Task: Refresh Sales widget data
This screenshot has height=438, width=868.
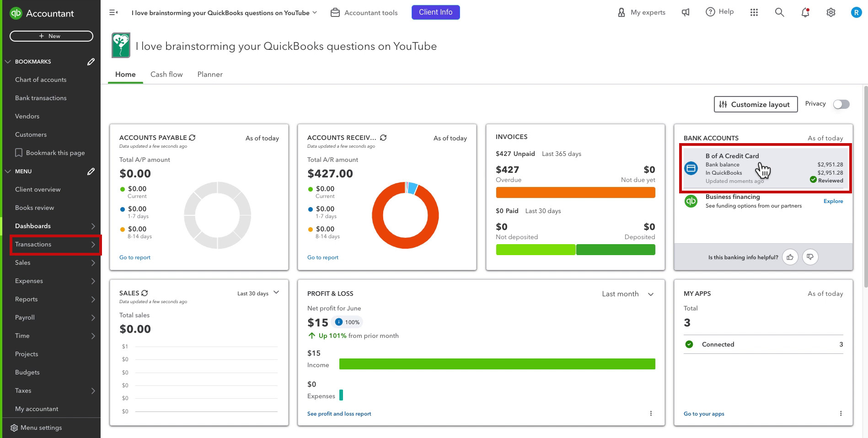Action: [x=145, y=293]
